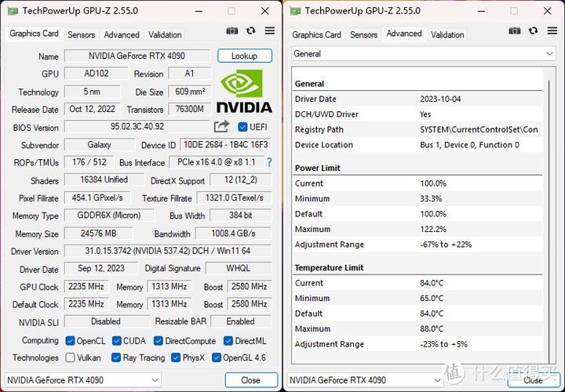Click the refresh icon in the Advanced window

pyautogui.click(x=534, y=31)
